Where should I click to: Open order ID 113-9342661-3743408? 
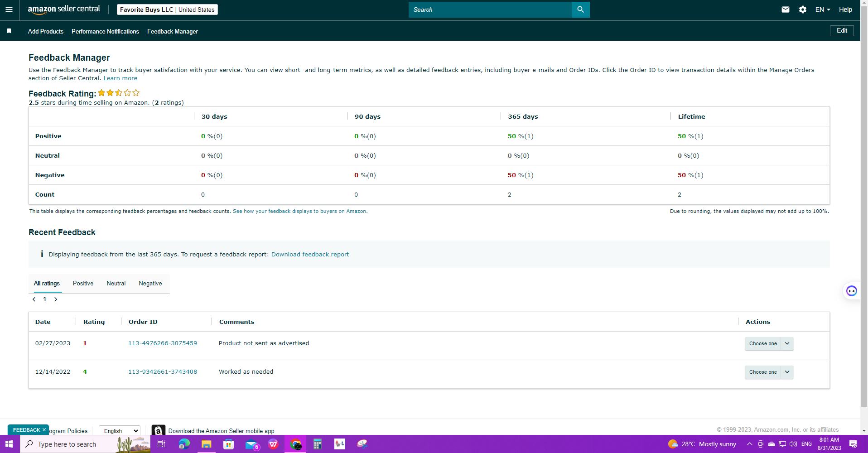click(x=163, y=371)
